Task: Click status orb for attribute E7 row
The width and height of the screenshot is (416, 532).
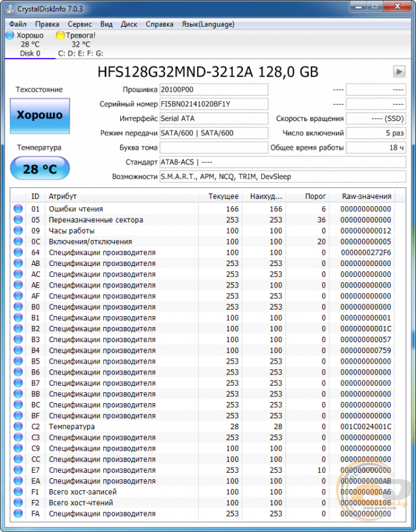Action: click(18, 470)
